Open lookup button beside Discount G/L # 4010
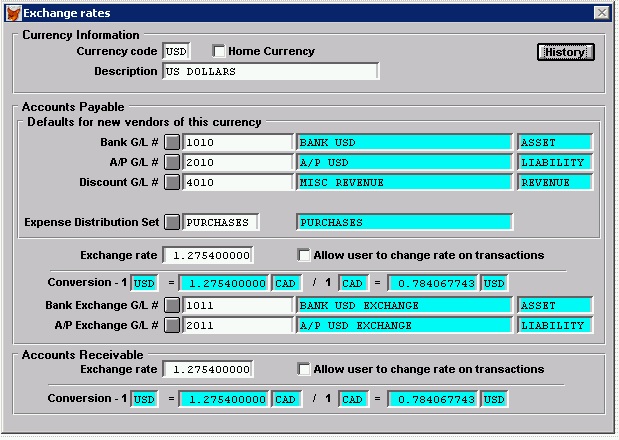 [172, 182]
